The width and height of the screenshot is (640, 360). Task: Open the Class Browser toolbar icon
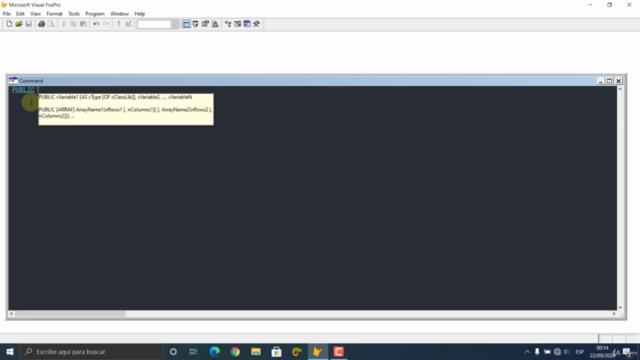228,24
